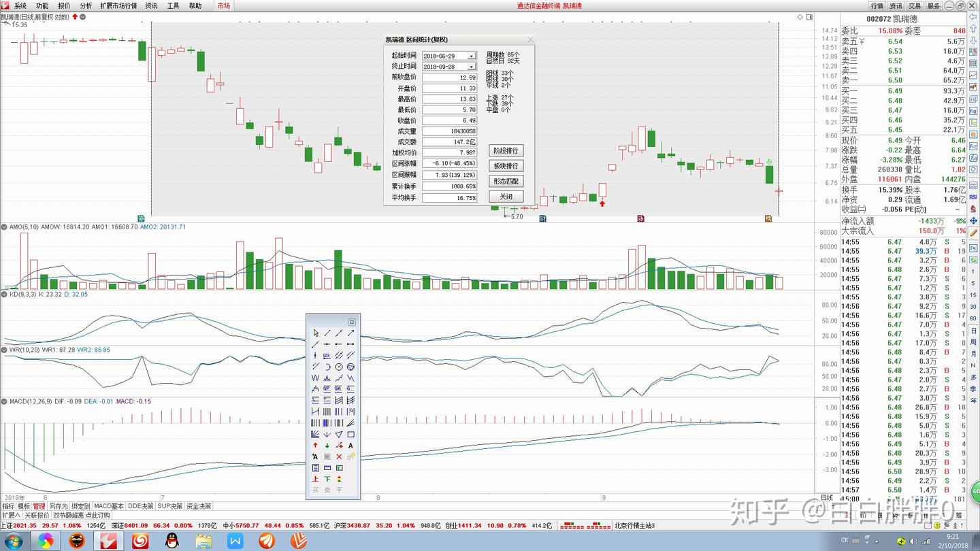Open the 分析 menu
980x551 pixels.
(86, 5)
